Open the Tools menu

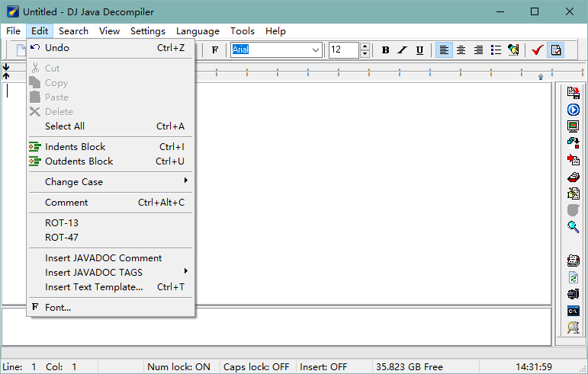click(243, 31)
